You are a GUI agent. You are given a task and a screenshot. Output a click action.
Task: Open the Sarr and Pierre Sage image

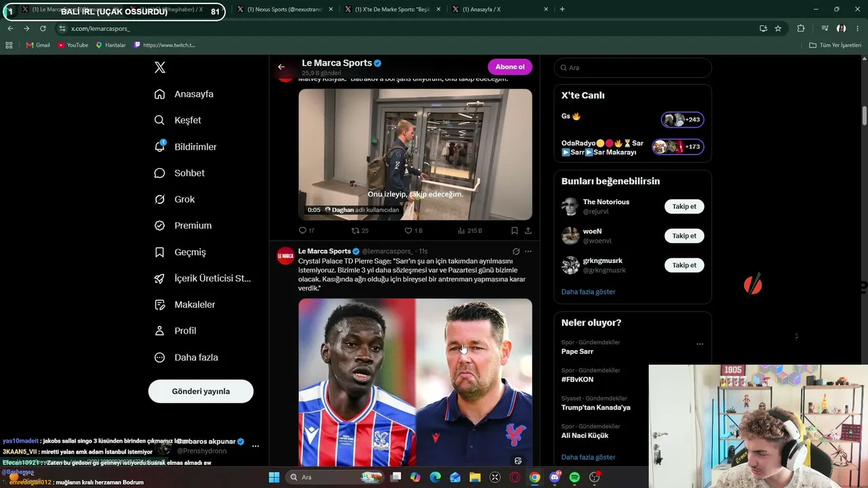click(x=415, y=383)
